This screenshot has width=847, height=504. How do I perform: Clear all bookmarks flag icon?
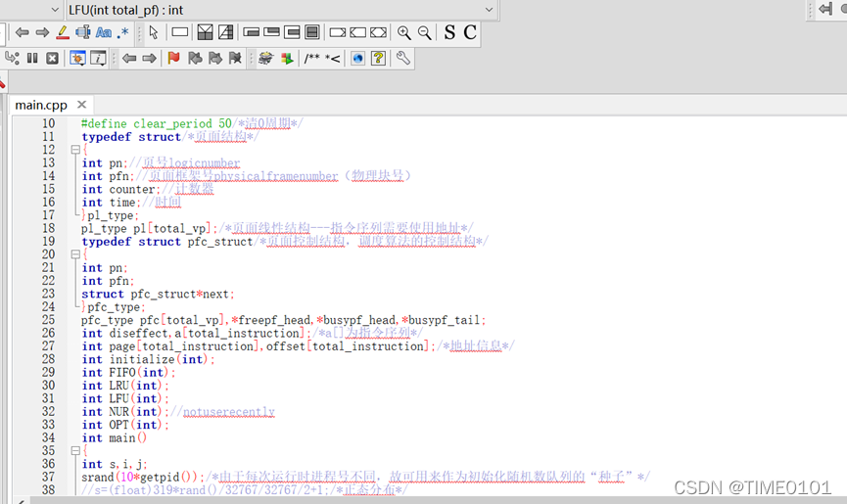235,58
